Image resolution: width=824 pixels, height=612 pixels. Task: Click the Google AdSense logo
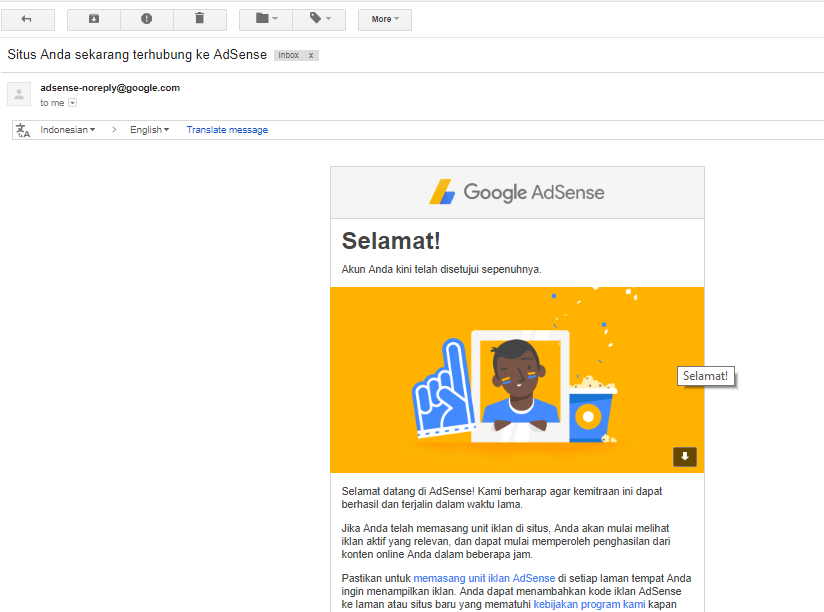pyautogui.click(x=517, y=192)
